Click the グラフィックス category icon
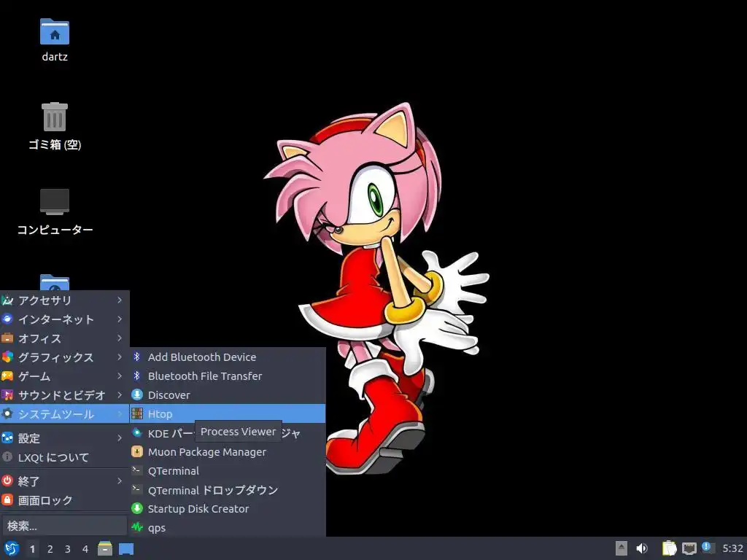 coord(7,357)
